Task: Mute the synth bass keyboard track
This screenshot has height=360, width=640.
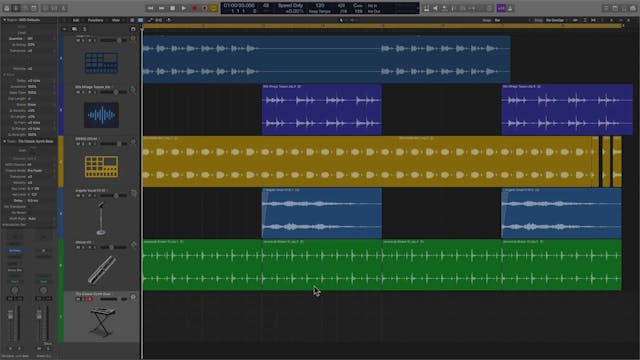Action: coord(78,299)
